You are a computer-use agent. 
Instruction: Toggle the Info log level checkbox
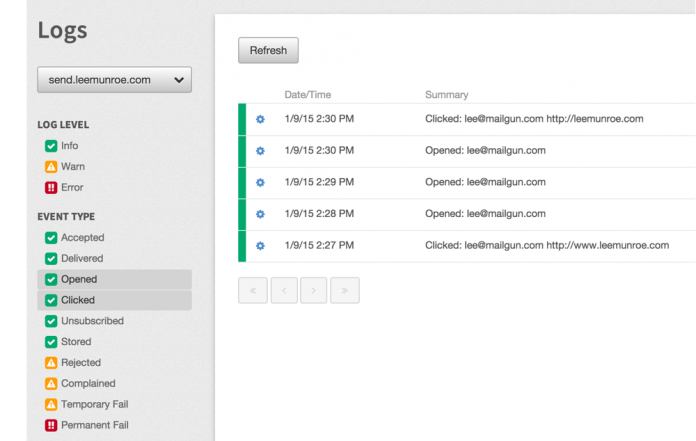(51, 146)
